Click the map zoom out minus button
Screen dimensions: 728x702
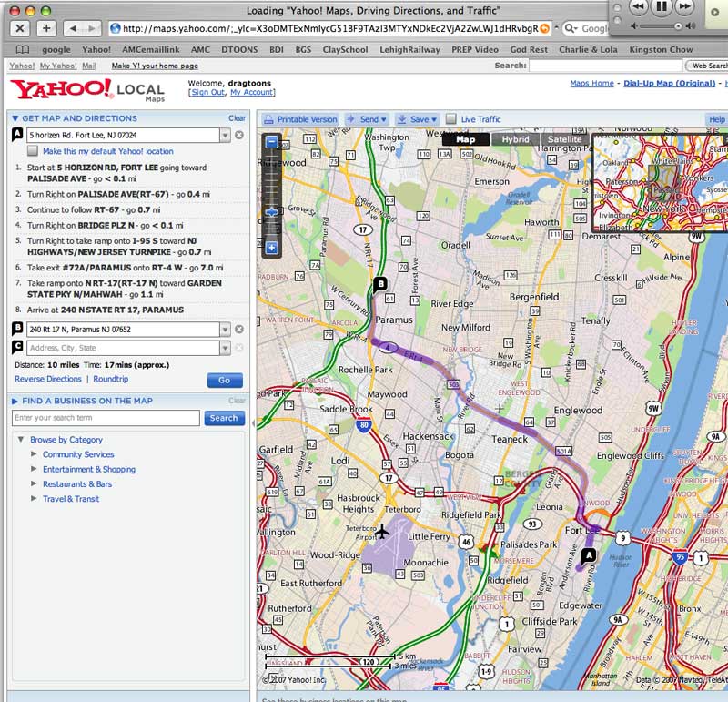click(271, 141)
